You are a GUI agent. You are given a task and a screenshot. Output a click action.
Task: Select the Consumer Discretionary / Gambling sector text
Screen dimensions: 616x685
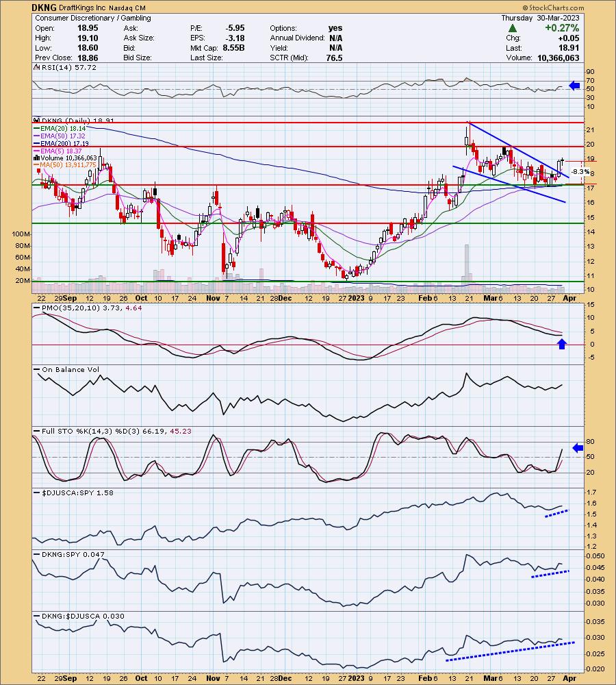coord(93,18)
